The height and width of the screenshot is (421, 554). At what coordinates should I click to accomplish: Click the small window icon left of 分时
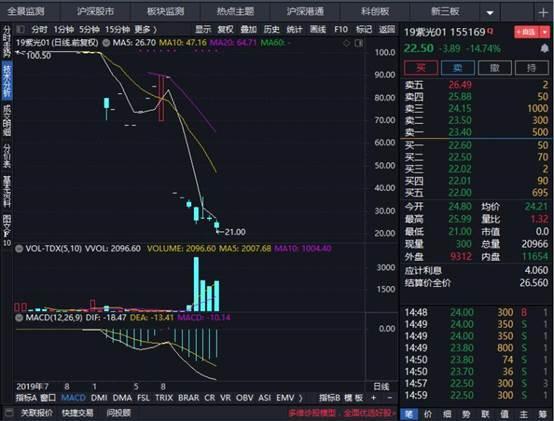20,29
